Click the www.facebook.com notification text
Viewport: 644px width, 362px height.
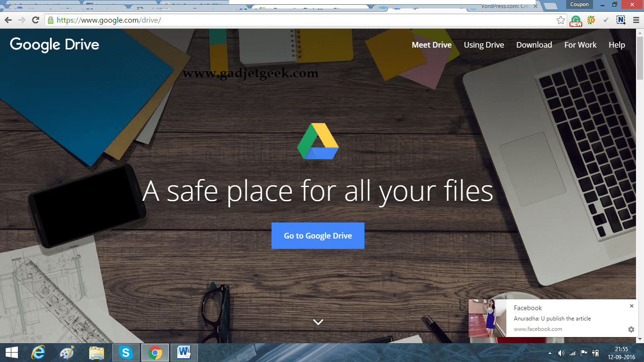click(x=538, y=329)
